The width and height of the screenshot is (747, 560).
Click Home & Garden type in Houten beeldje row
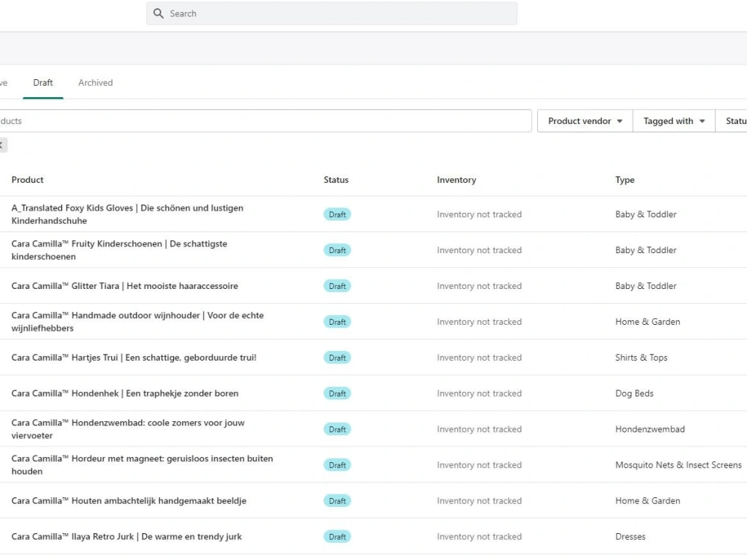648,501
